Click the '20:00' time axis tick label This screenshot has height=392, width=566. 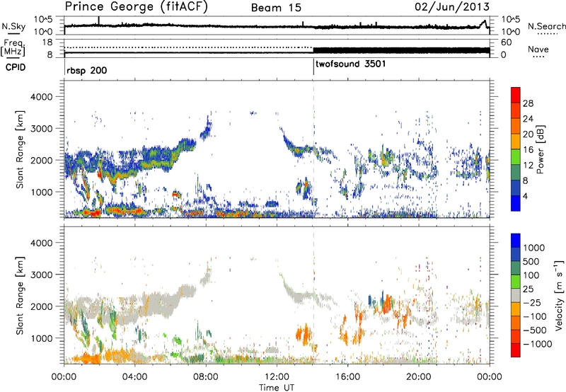(419, 376)
